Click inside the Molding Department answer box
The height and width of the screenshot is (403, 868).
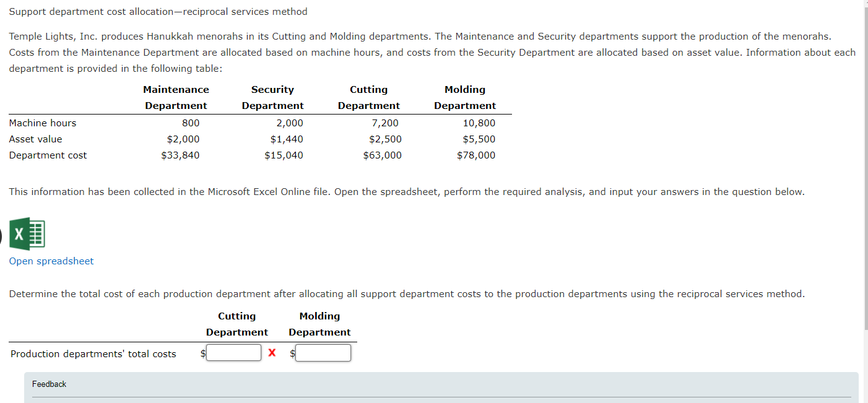pyautogui.click(x=323, y=352)
